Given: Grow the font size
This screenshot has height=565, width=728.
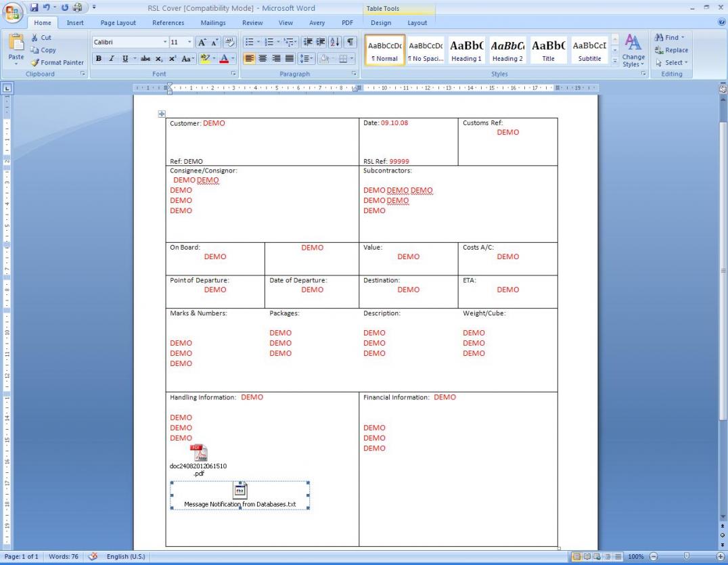Looking at the screenshot, I should (202, 42).
